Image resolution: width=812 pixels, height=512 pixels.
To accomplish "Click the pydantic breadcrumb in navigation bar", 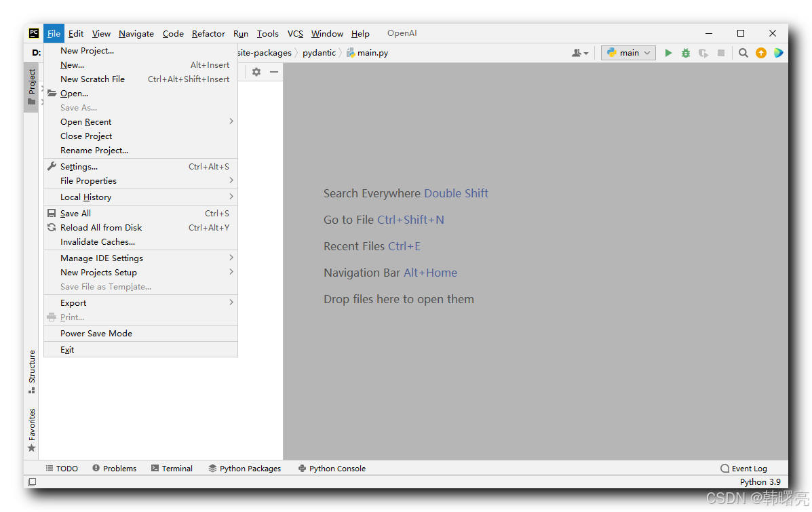I will 319,53.
